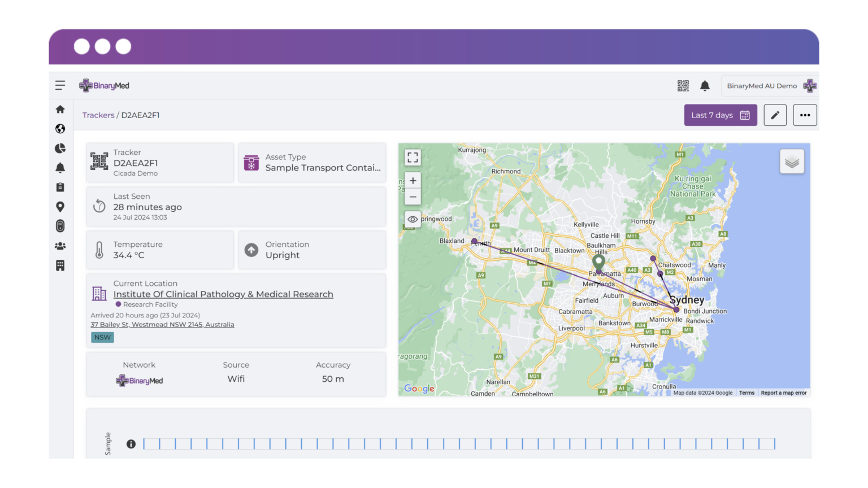Open the team users sidebar icon
The image size is (868, 488).
pos(60,245)
